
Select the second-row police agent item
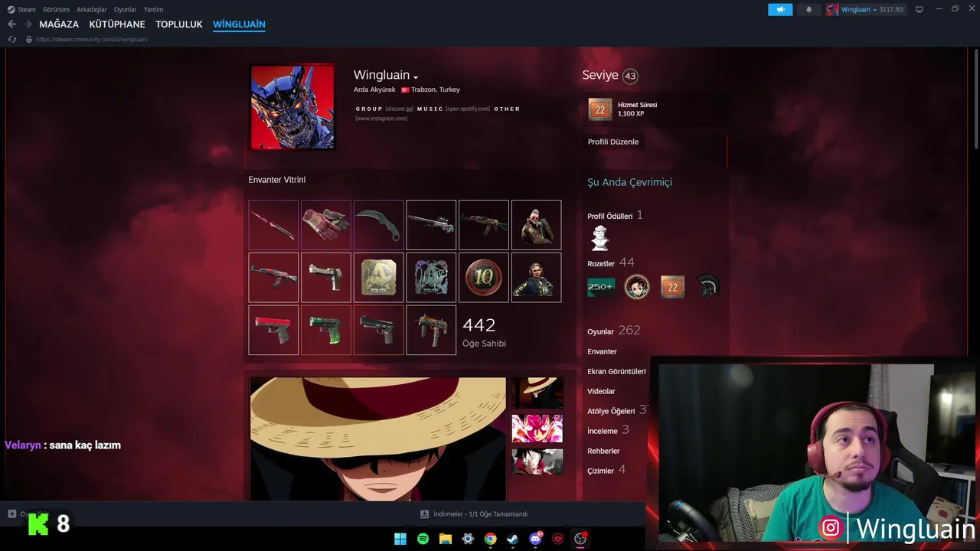pyautogui.click(x=537, y=278)
